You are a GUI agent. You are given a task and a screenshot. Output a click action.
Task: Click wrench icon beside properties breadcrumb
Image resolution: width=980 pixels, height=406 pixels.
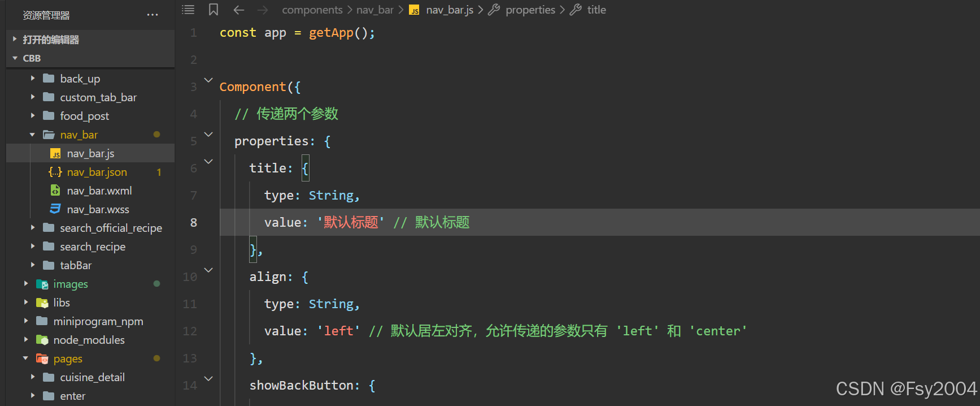(494, 10)
